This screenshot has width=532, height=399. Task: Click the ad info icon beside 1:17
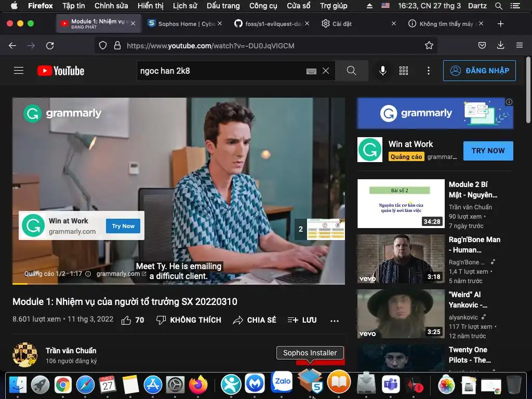(x=88, y=274)
